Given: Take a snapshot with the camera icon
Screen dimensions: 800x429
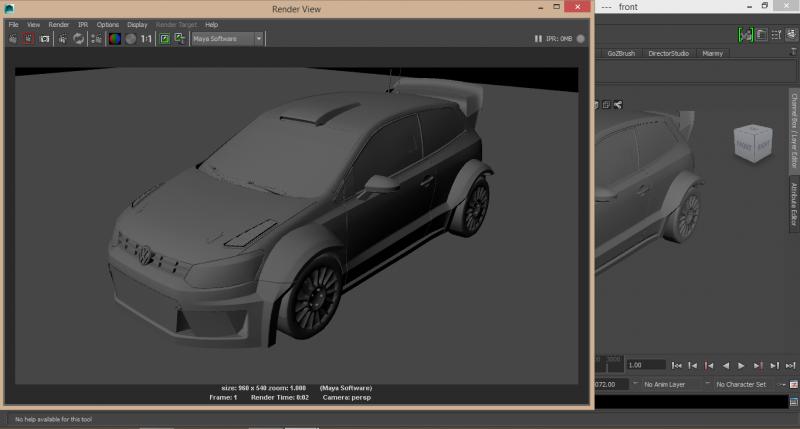Looking at the screenshot, I should coord(45,39).
